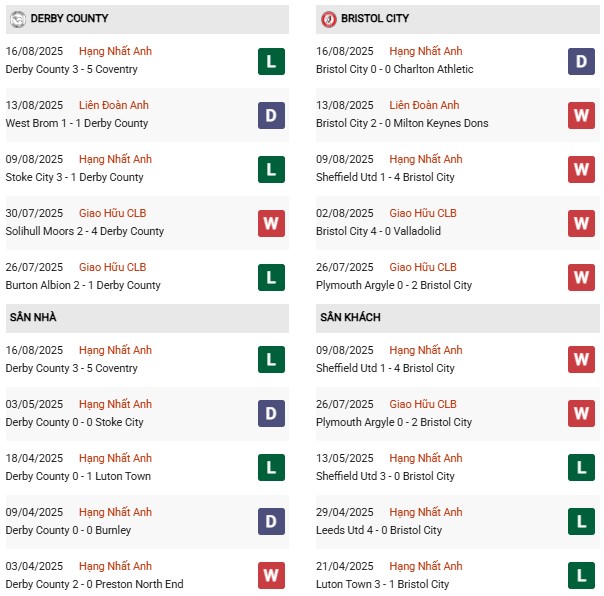
Task: Open the SÂN KHÁCH away matches header
Action: pyautogui.click(x=351, y=317)
